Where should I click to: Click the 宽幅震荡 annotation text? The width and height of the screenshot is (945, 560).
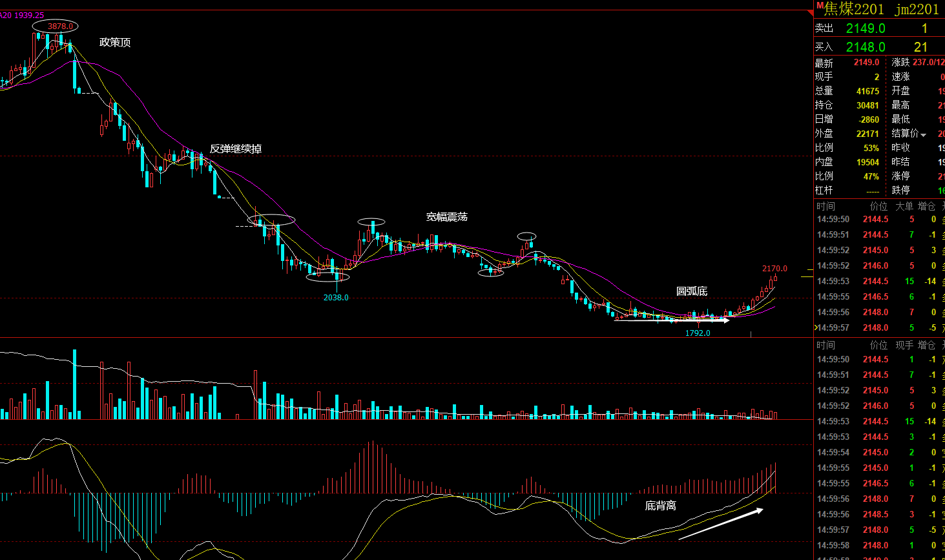point(447,217)
